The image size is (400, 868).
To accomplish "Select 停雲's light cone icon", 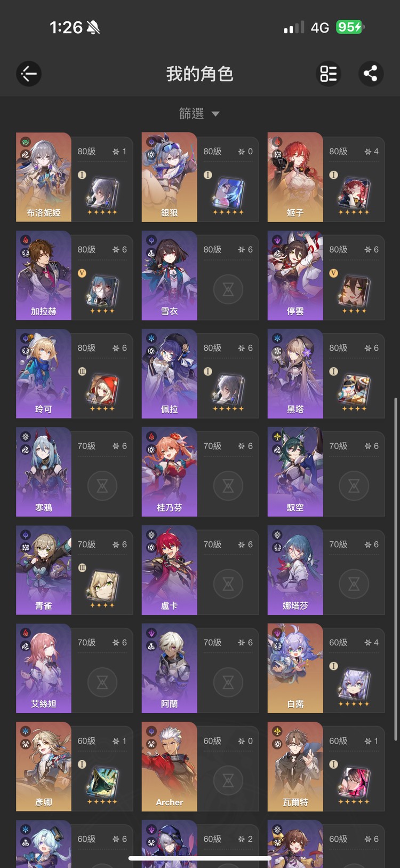I will pos(354,291).
